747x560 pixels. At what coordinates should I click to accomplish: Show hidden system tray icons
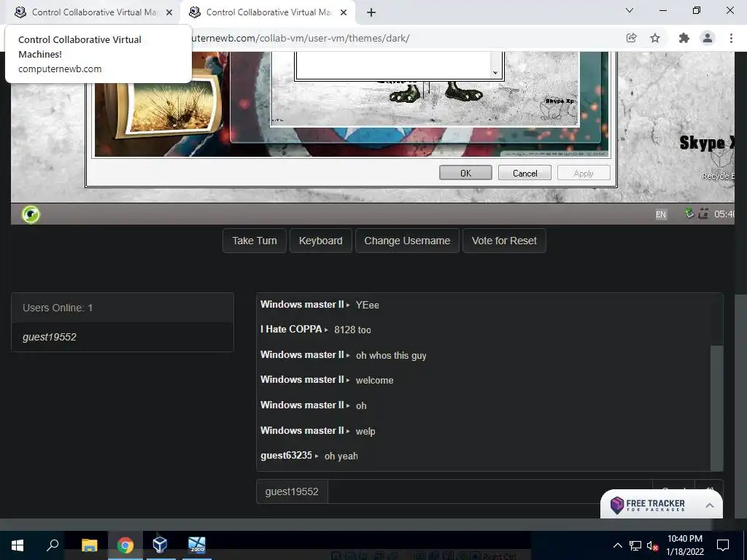[x=617, y=545]
